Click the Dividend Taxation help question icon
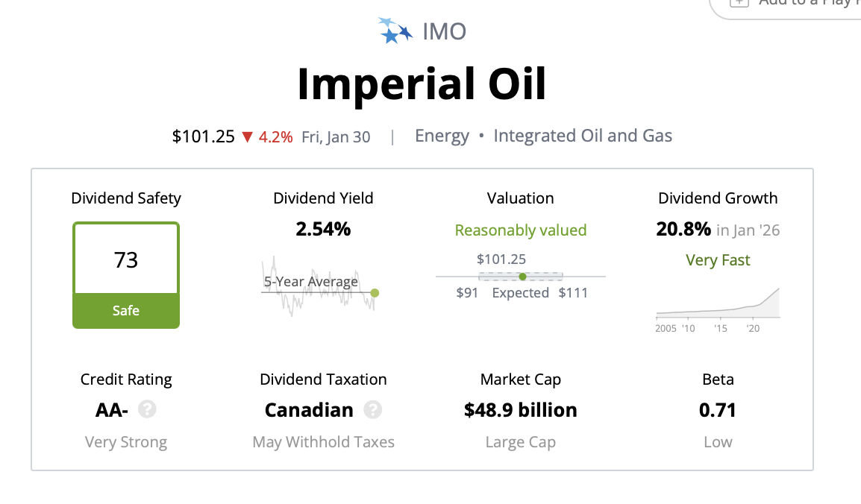 [372, 410]
